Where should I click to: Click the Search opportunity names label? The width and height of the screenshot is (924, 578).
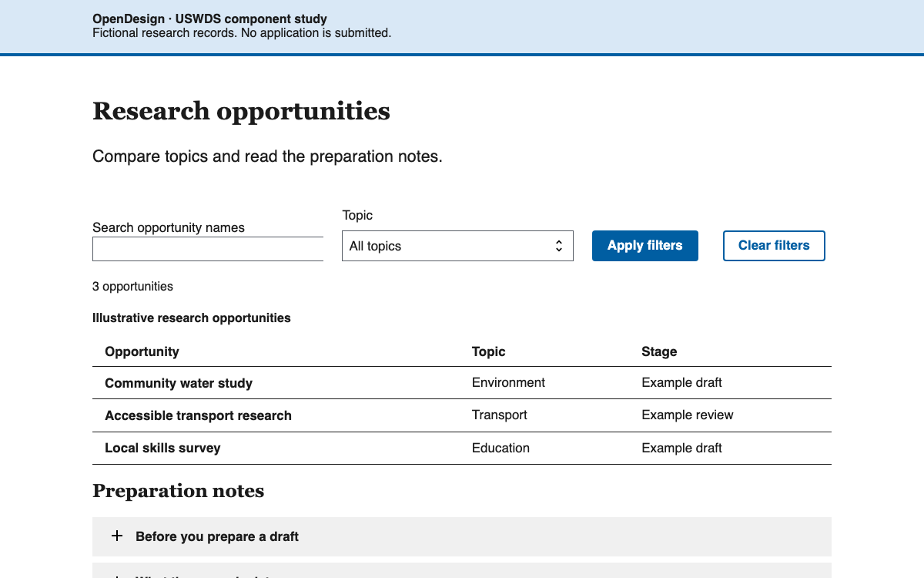click(x=169, y=227)
